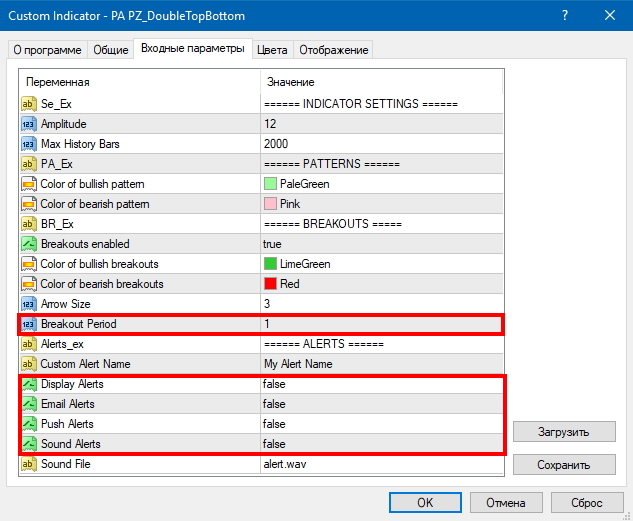Toggle the Email Alerts value
The height and width of the screenshot is (521, 633).
coord(380,404)
